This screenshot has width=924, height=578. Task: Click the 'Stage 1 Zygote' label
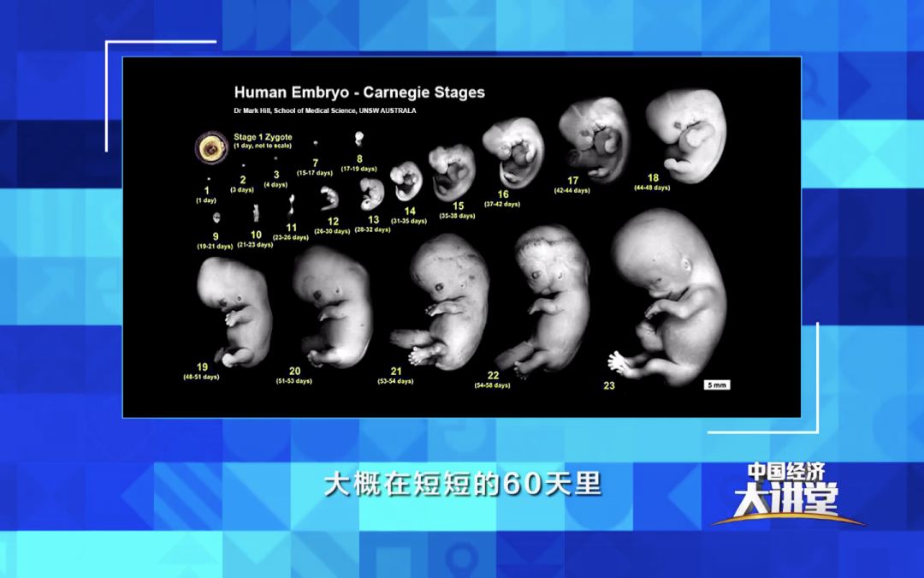pyautogui.click(x=263, y=137)
